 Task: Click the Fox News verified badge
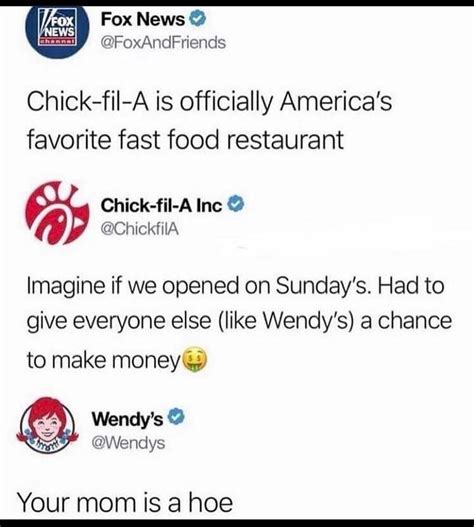pyautogui.click(x=198, y=19)
